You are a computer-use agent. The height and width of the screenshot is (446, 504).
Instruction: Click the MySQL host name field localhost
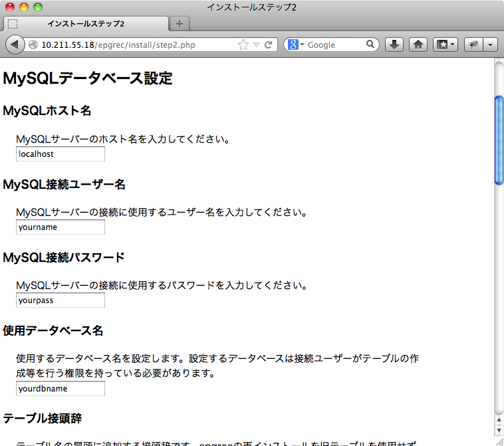pos(61,154)
